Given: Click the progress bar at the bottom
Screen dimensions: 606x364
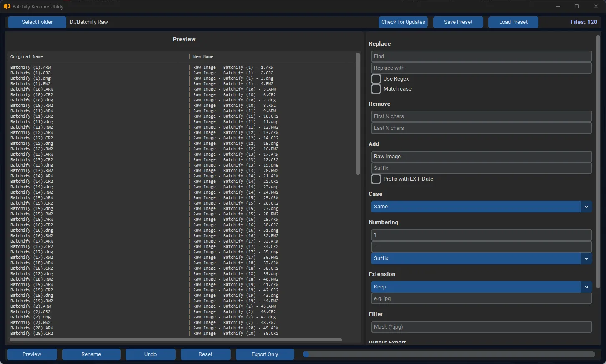Looking at the screenshot, I should tap(449, 354).
